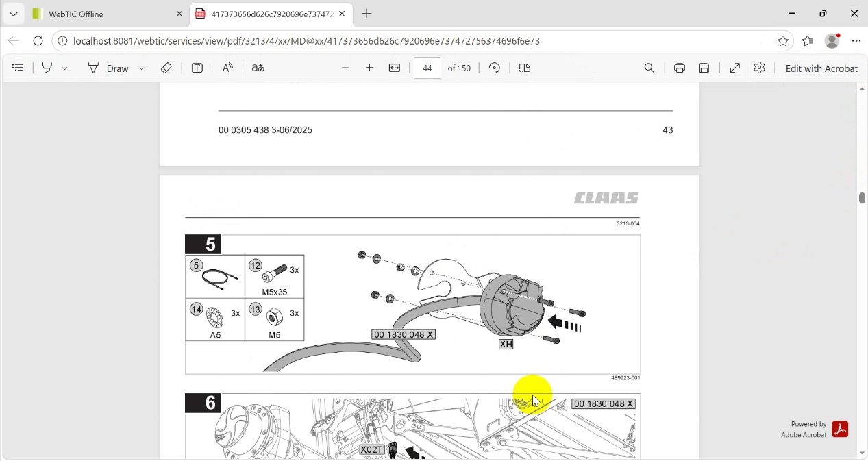The height and width of the screenshot is (461, 868).
Task: Click the Translate icon in the toolbar
Action: 258,68
